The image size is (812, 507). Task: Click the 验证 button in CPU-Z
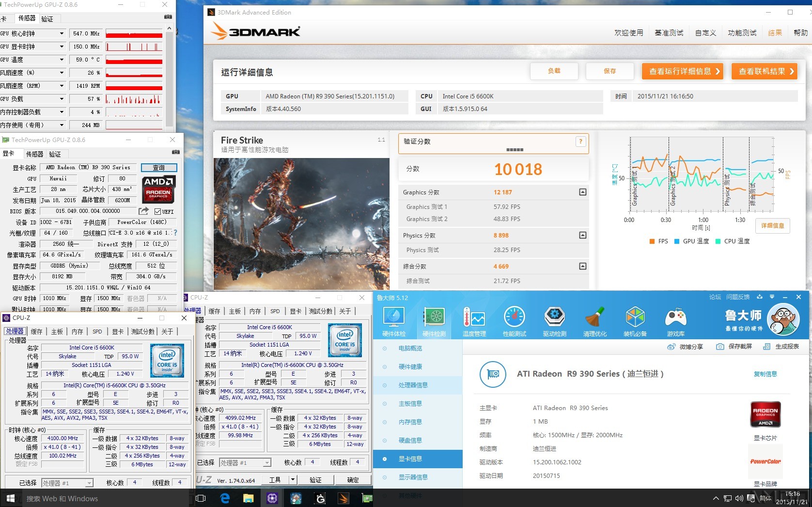(315, 480)
